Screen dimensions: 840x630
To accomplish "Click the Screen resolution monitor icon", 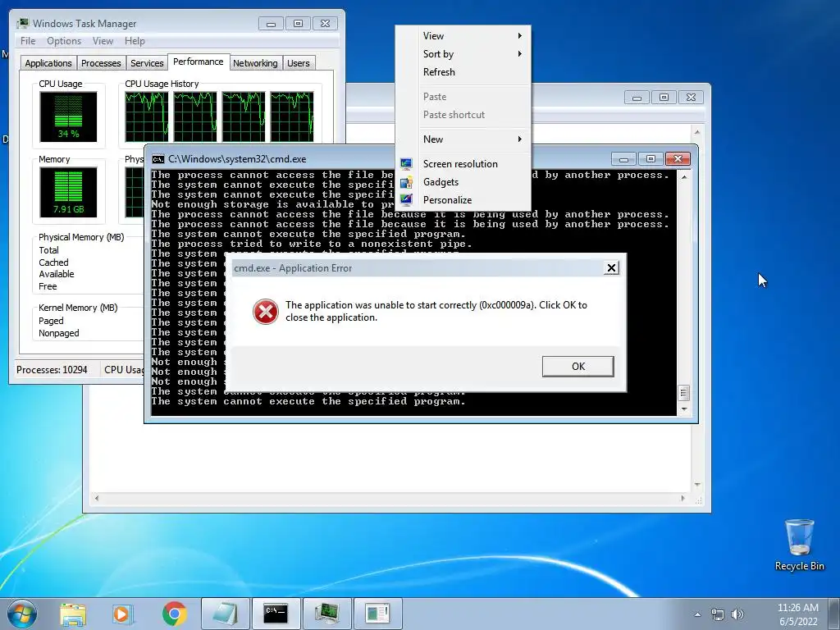I will 406,164.
